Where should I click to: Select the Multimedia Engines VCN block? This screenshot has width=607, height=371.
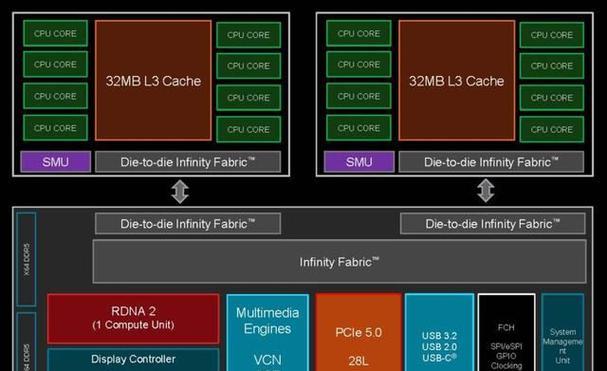pos(267,333)
